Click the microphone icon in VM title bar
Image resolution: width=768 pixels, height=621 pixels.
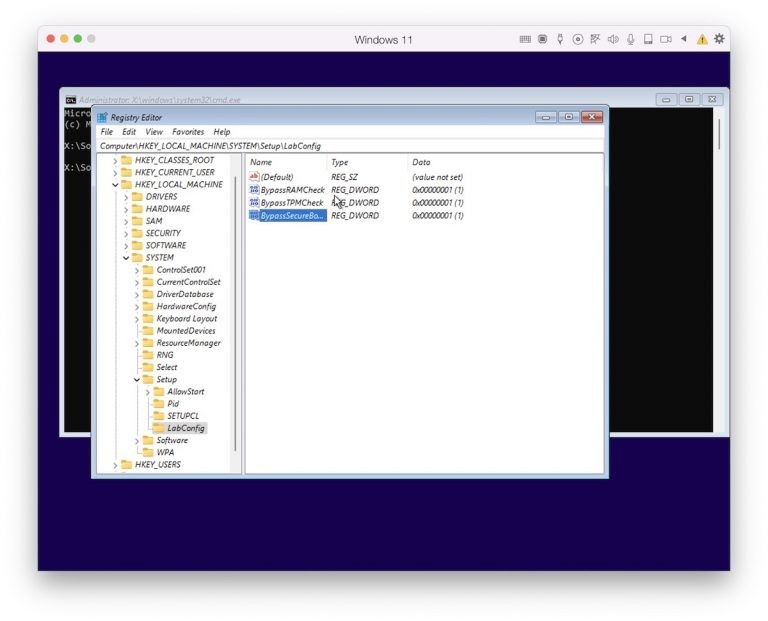point(631,39)
